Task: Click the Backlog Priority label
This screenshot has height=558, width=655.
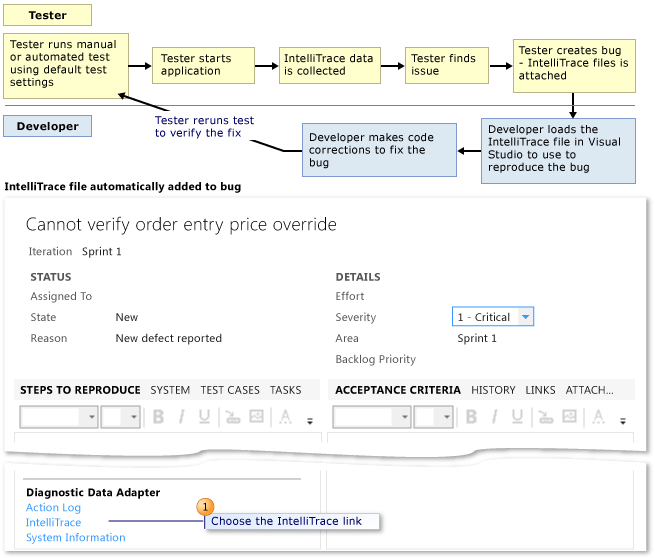Action: pos(376,359)
